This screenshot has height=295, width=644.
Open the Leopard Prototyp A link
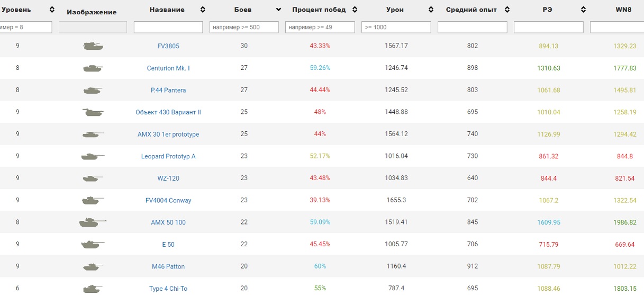[x=168, y=156]
